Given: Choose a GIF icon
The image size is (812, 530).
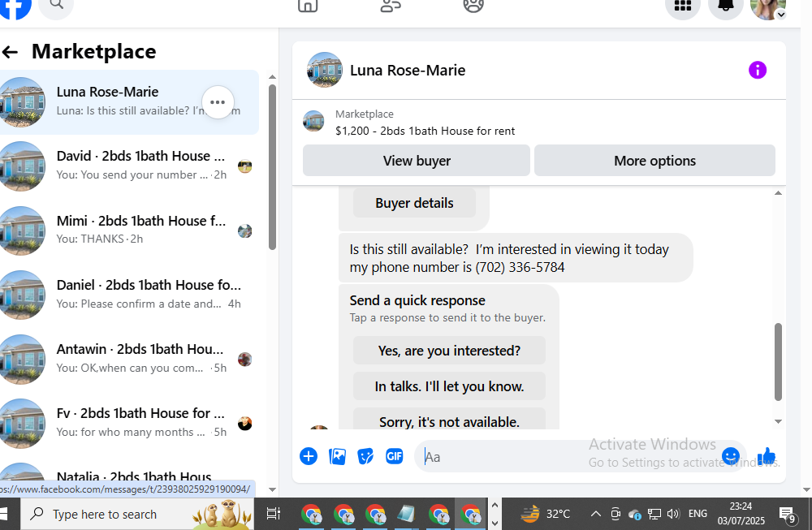Looking at the screenshot, I should (x=394, y=456).
